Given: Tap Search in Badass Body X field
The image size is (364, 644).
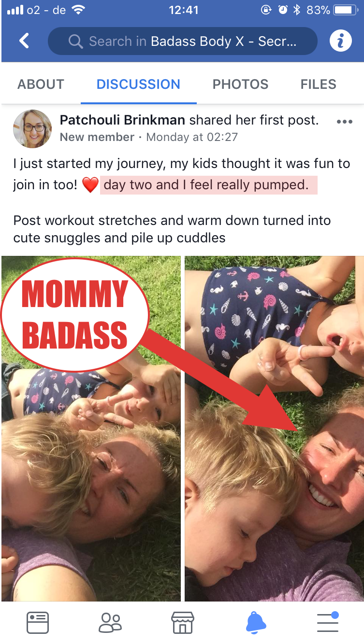Looking at the screenshot, I should 183,42.
